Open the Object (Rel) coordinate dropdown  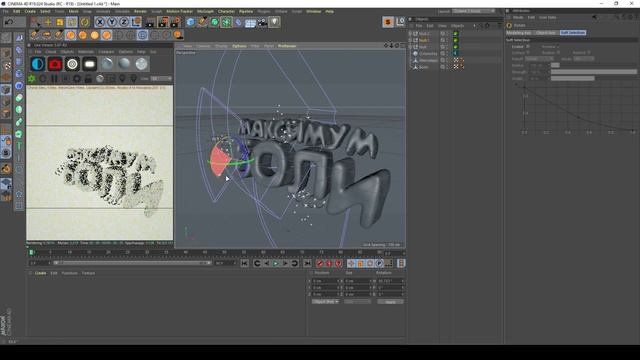click(x=325, y=302)
